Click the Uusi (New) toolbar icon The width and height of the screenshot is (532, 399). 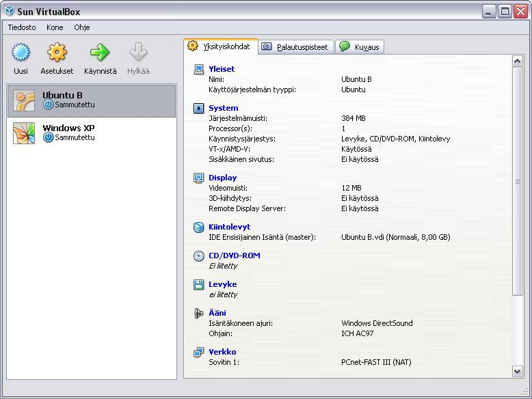point(21,52)
